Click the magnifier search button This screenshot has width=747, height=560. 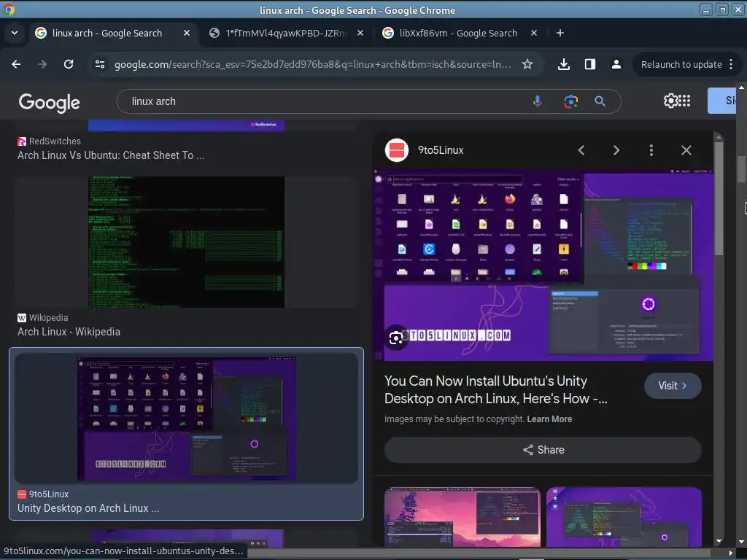tap(600, 101)
